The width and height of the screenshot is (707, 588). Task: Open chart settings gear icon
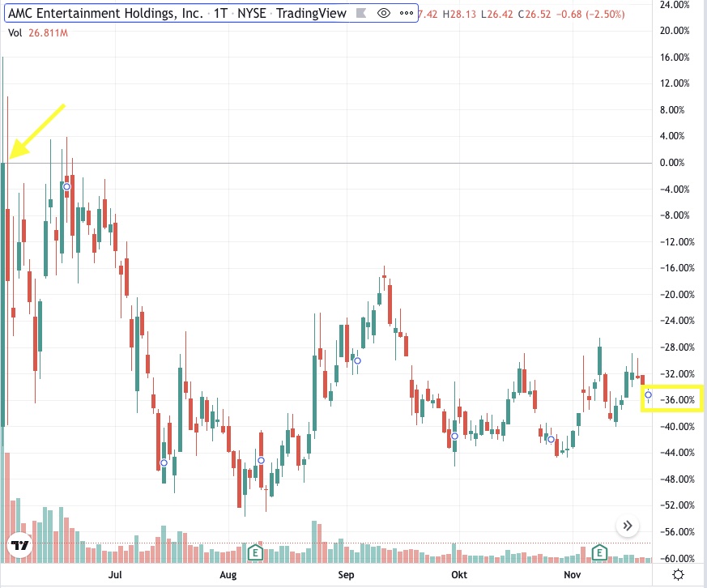tap(678, 575)
